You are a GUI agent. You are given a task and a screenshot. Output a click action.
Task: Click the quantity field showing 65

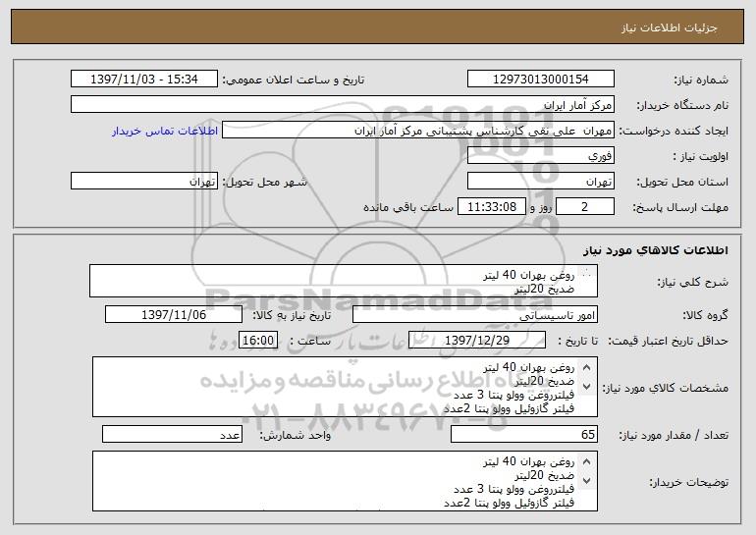(x=524, y=434)
